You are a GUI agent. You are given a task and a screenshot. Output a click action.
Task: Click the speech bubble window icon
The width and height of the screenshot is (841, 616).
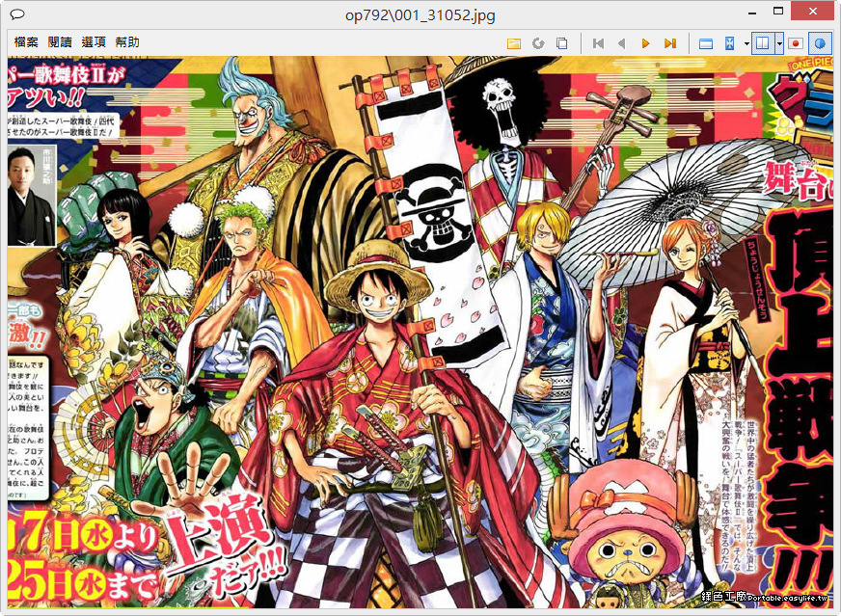(17, 14)
